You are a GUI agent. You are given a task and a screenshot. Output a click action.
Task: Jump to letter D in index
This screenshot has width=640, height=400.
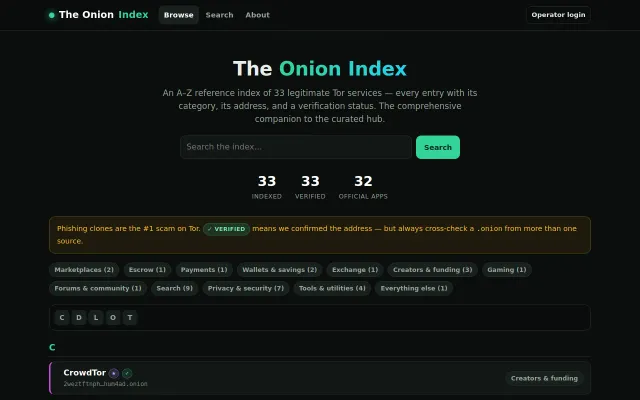79,318
